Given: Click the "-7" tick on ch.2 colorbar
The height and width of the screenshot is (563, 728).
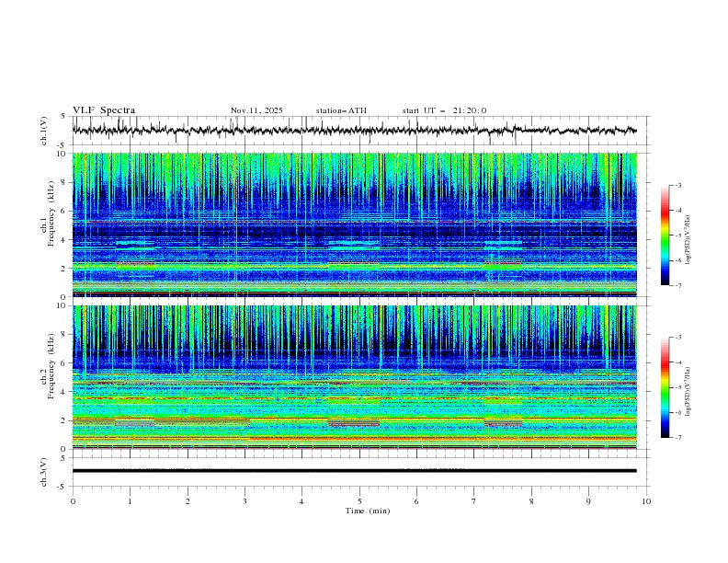Looking at the screenshot, I should 677,438.
